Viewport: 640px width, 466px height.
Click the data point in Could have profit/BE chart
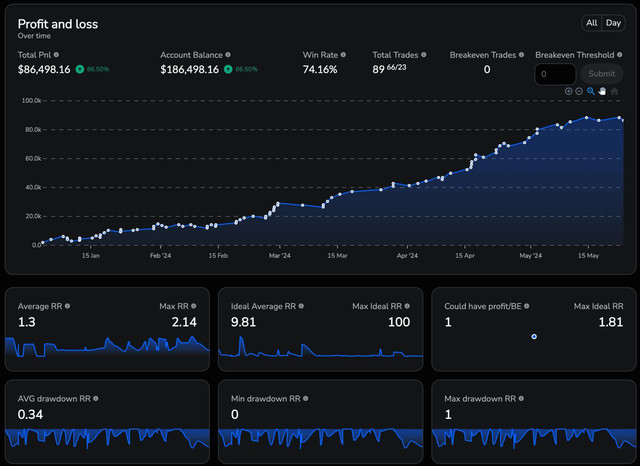(x=534, y=337)
